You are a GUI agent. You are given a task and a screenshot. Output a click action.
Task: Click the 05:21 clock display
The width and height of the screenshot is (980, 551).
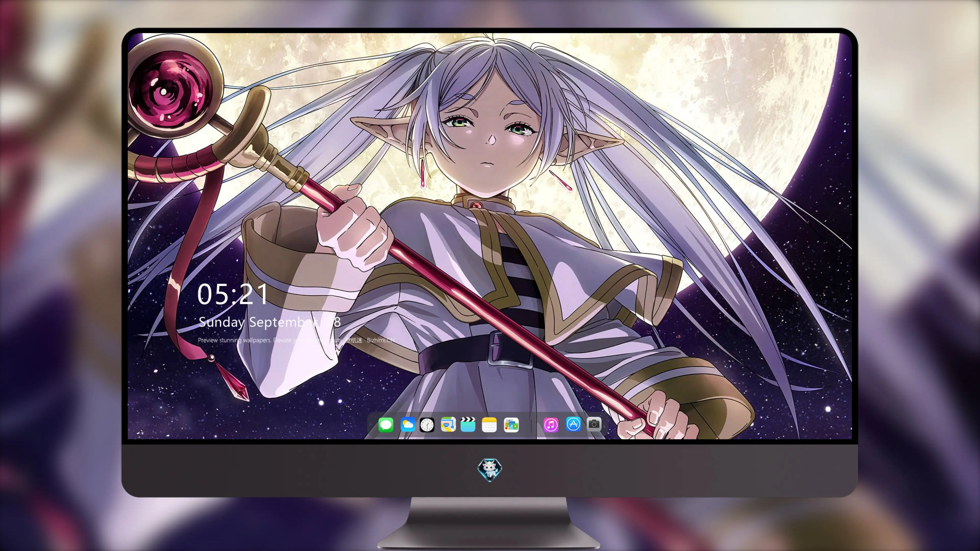click(x=232, y=294)
